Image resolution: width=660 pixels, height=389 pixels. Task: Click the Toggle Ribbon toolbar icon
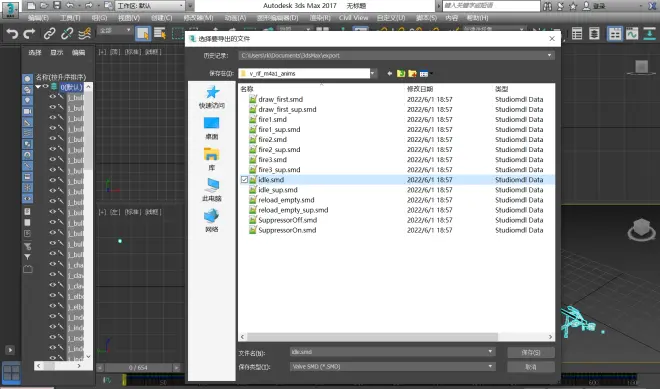(x=615, y=33)
